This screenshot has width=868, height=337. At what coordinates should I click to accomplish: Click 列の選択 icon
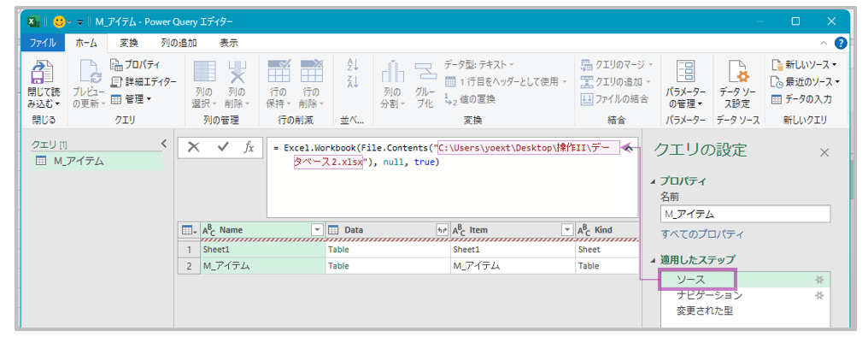point(204,72)
